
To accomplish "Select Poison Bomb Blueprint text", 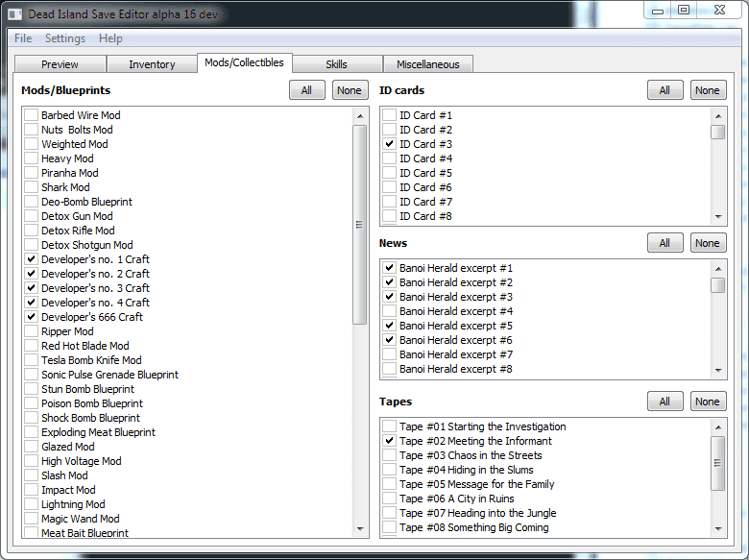I will (x=92, y=403).
